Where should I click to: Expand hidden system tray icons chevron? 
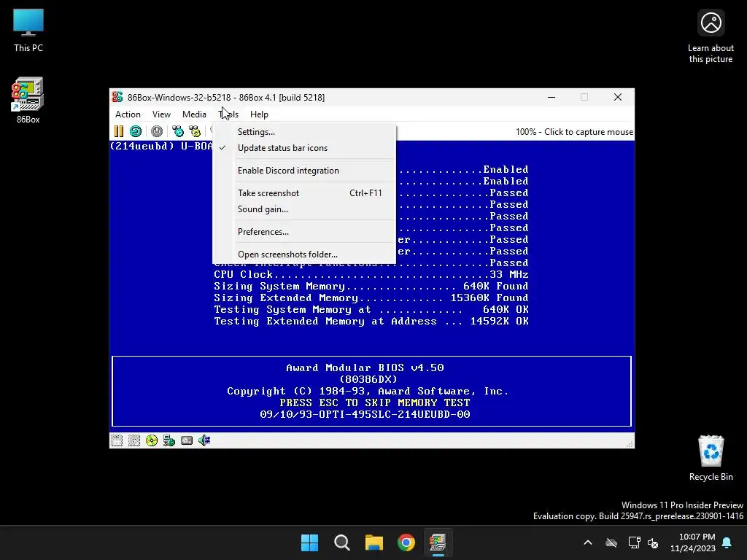coord(588,542)
